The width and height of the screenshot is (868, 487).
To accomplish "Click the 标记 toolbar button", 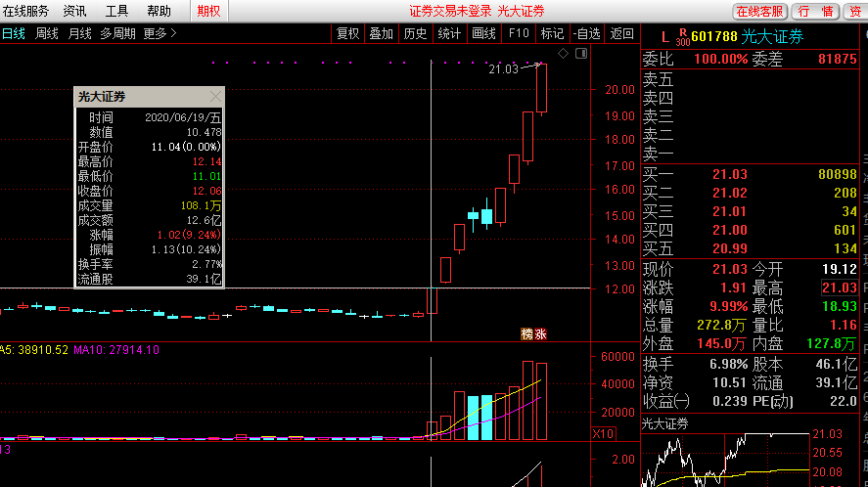I will click(552, 34).
